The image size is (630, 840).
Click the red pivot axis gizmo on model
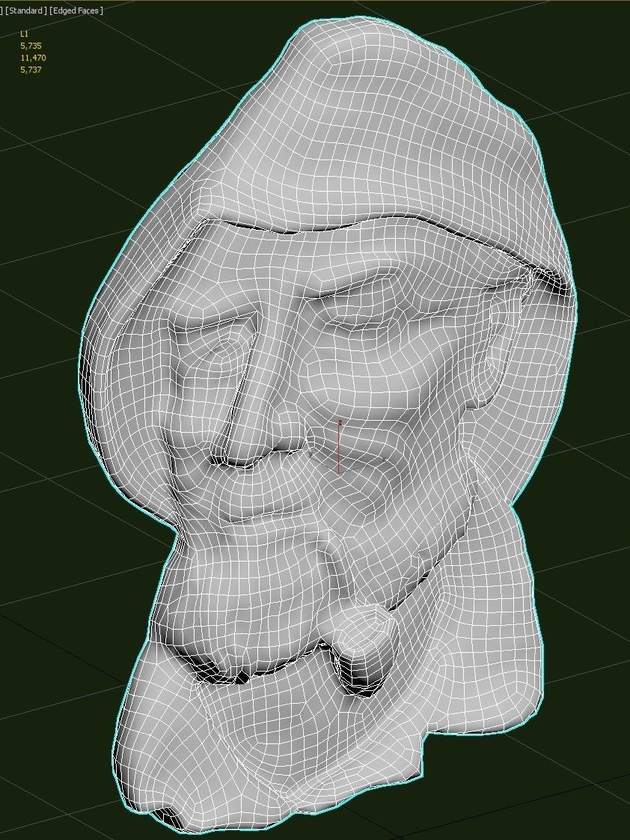tap(340, 446)
